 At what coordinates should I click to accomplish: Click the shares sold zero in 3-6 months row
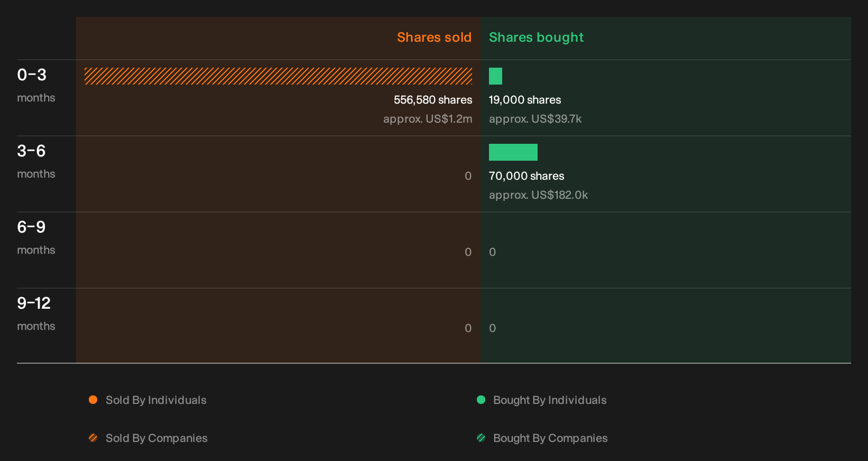468,176
